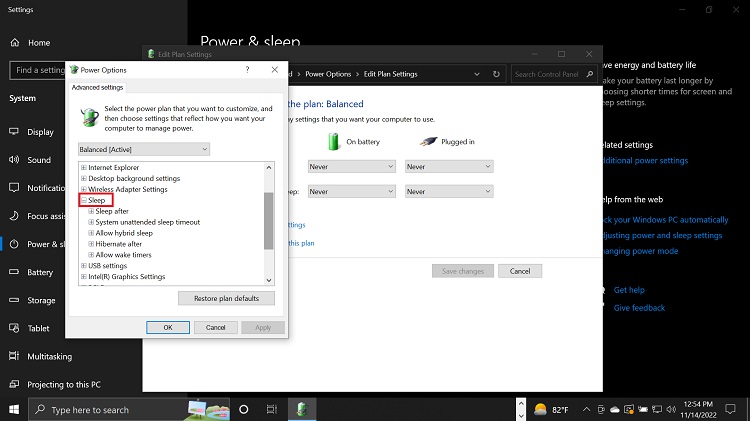Image resolution: width=750 pixels, height=421 pixels.
Task: Open the Balanced [Active] power plan dropdown
Action: tap(144, 149)
